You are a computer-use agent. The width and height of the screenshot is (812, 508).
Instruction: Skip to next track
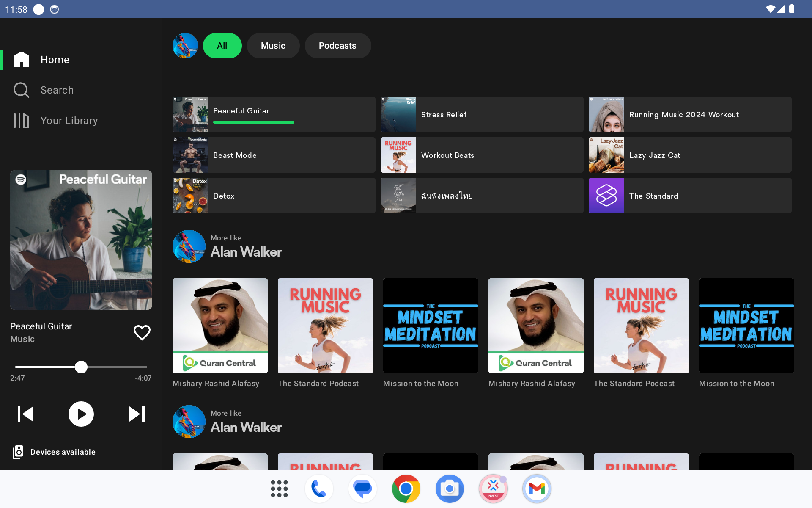[137, 414]
